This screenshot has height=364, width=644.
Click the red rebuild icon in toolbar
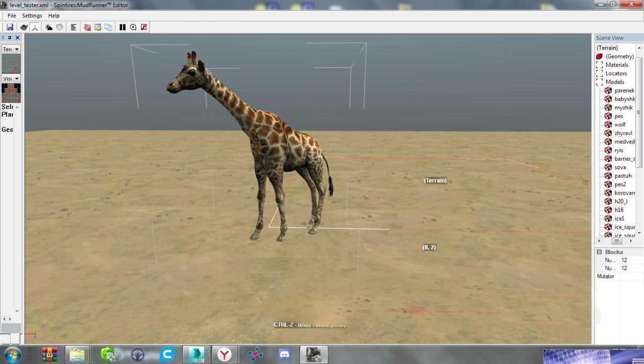click(x=87, y=27)
